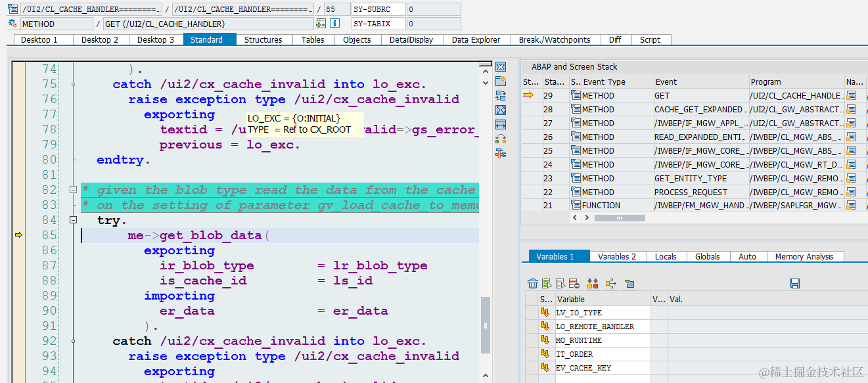Screen dimensions: 868x383
Task: Switch to Desktop 3 tab
Action: click(156, 39)
